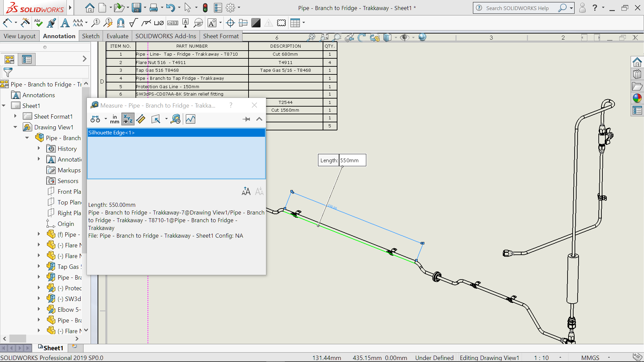Select the Note annotation tool
Viewport: 644px width, 362px height.
[x=65, y=23]
